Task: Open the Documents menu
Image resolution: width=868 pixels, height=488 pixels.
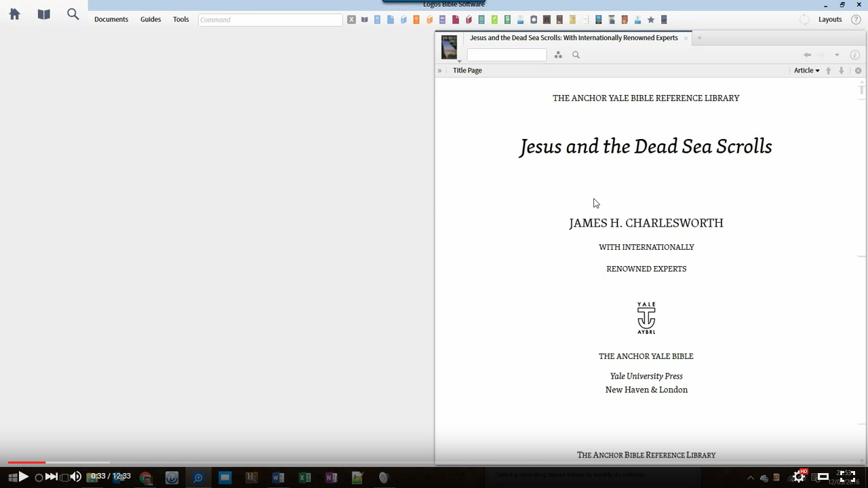Action: point(111,20)
